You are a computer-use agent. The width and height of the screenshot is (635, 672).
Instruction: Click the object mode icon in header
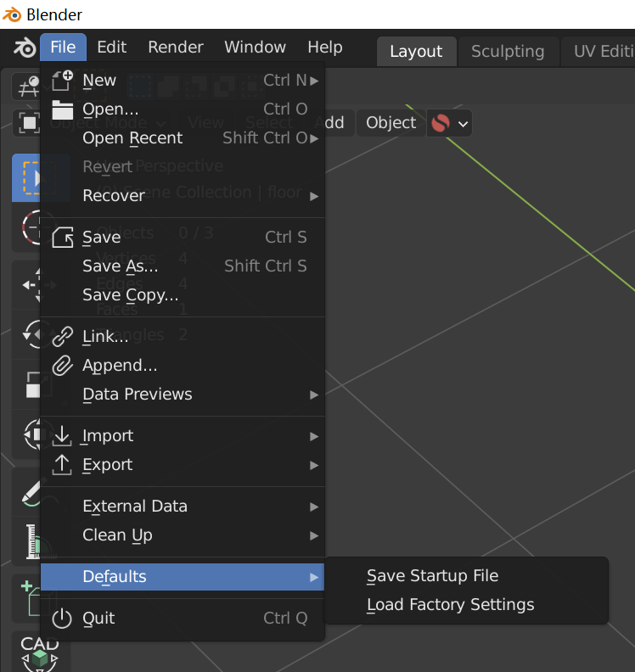28,123
